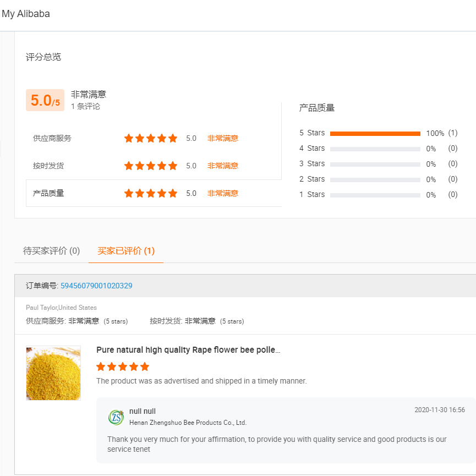Click the My Alibaba header title
The width and height of the screenshot is (476, 476).
click(26, 14)
